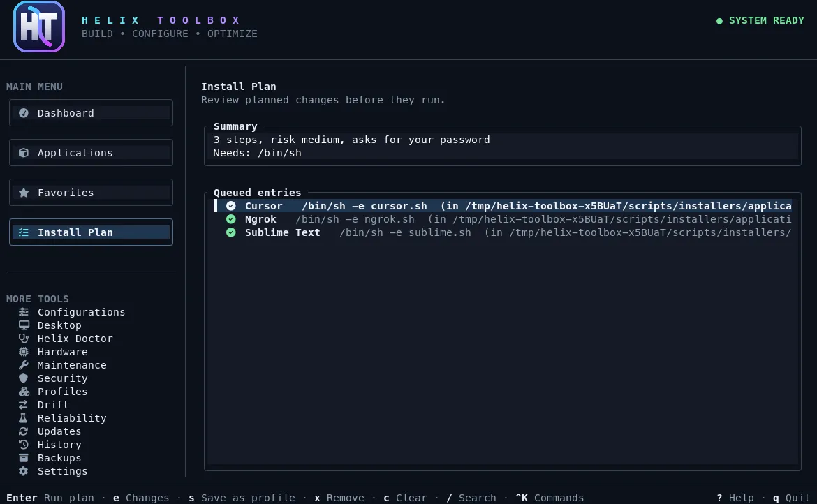
Task: Toggle the check mark for Sublime Text entry
Action: tap(231, 232)
